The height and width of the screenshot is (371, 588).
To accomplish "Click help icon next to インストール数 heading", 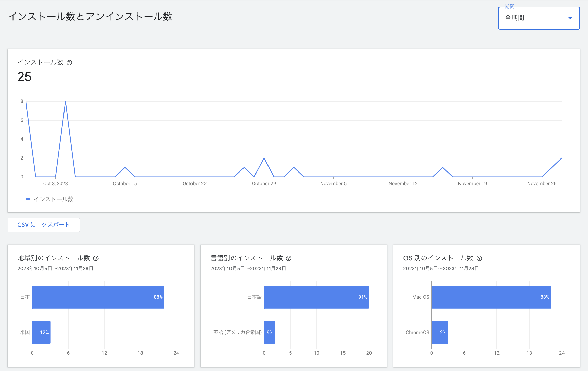I will tap(69, 63).
